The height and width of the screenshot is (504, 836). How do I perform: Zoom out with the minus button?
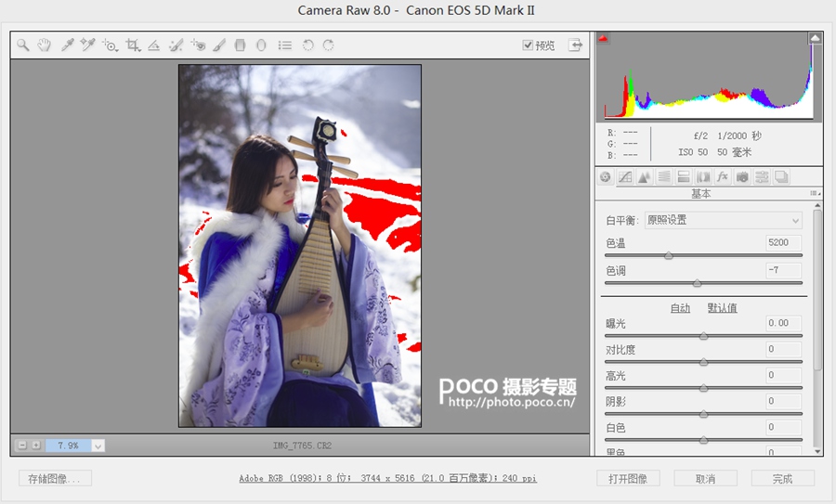click(22, 445)
